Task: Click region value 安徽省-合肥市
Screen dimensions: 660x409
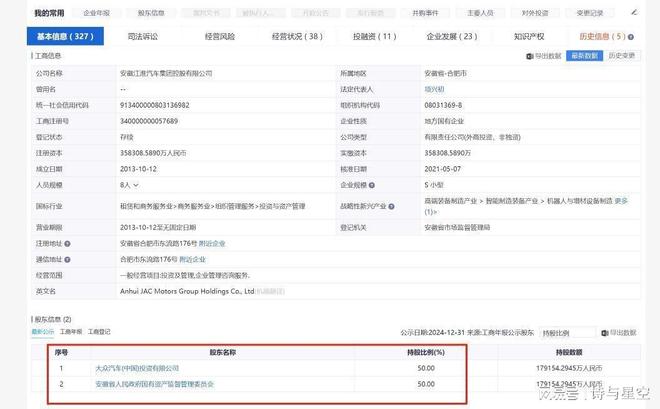Action: point(445,73)
